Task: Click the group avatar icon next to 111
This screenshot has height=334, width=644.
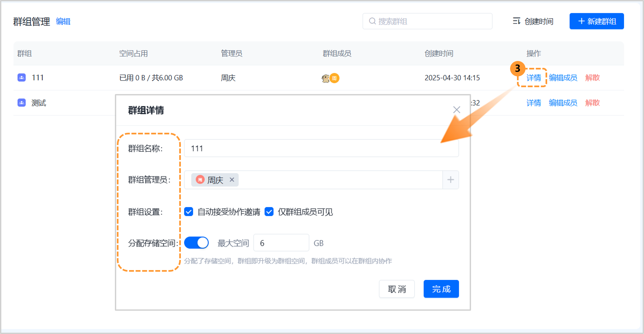Action: pyautogui.click(x=21, y=77)
